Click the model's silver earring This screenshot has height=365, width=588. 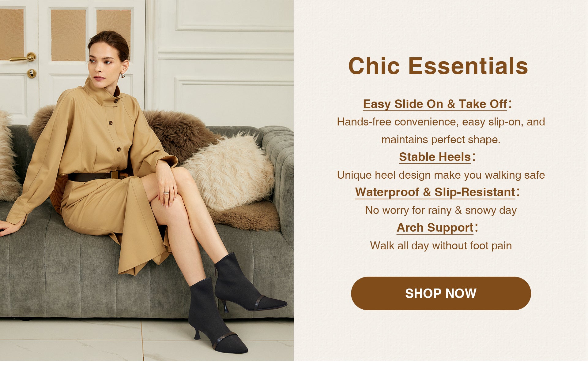(x=123, y=75)
